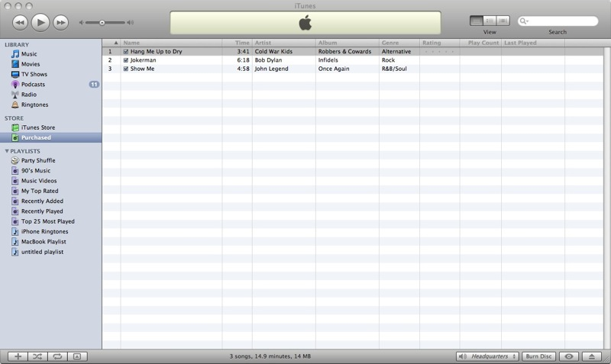Toggle repeat mode
The height and width of the screenshot is (364, 611).
(57, 356)
